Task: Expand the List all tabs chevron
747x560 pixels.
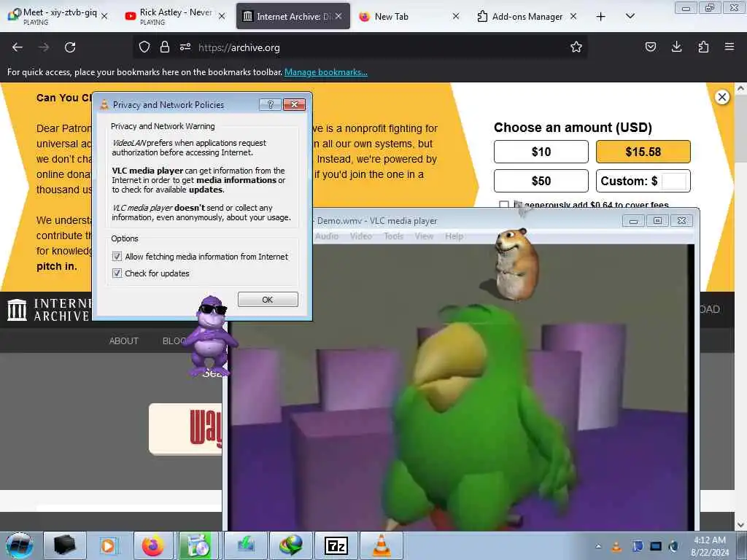Action: 630,16
